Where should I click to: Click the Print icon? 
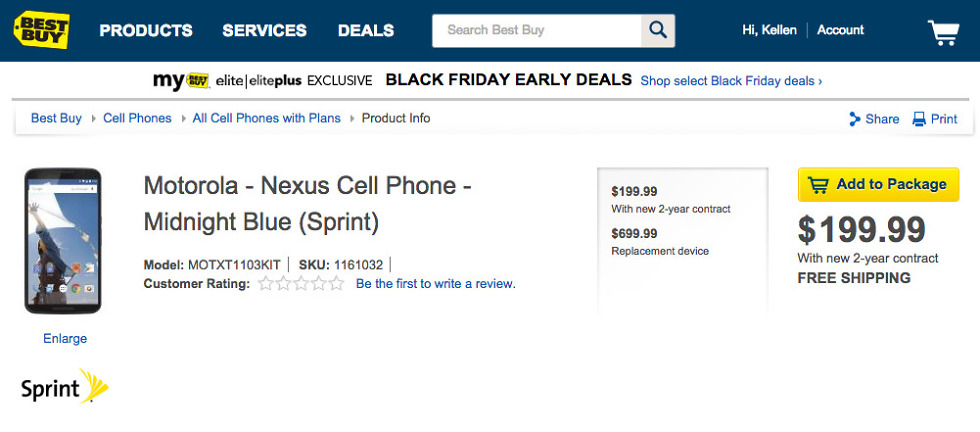tap(920, 119)
